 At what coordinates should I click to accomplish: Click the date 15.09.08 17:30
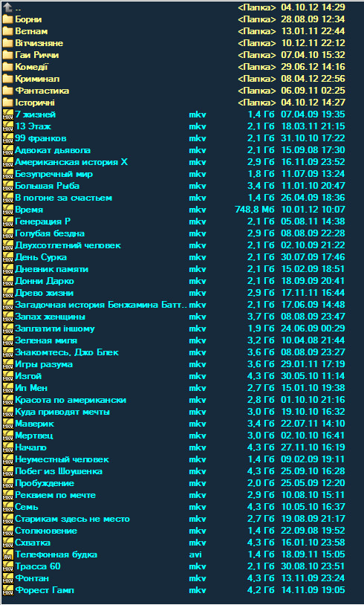click(x=313, y=150)
